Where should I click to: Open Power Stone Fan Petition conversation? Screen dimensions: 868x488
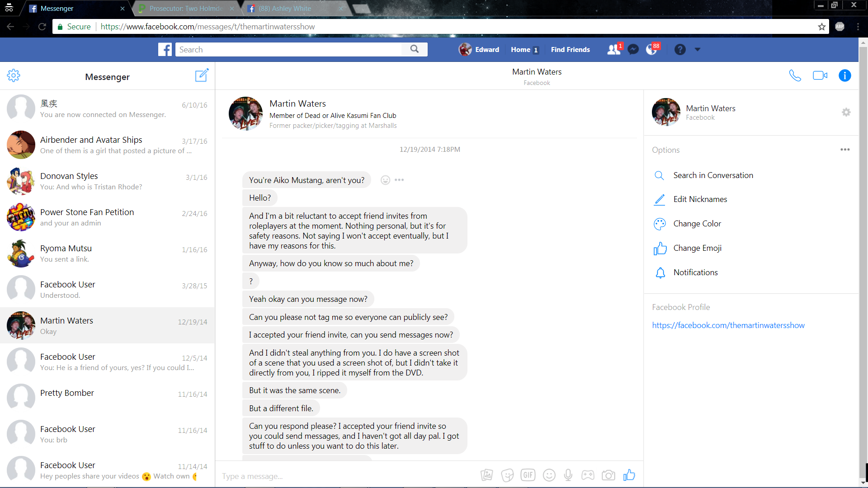(x=107, y=217)
